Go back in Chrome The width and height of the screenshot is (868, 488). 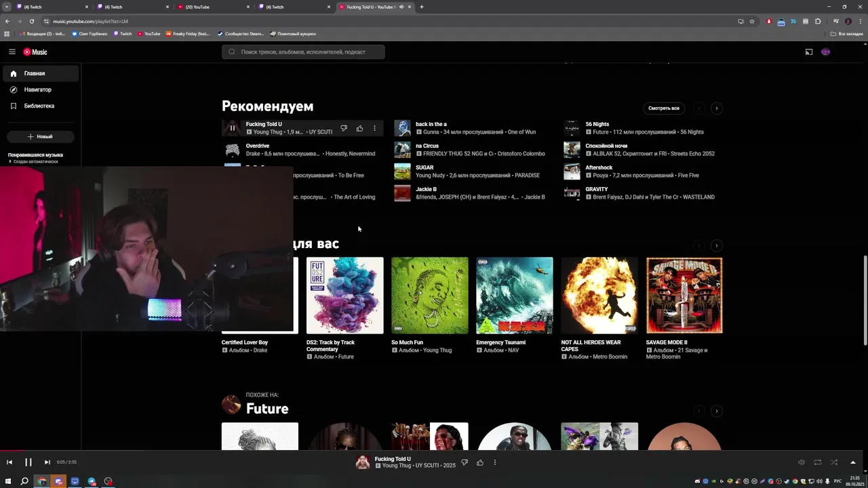[7, 21]
